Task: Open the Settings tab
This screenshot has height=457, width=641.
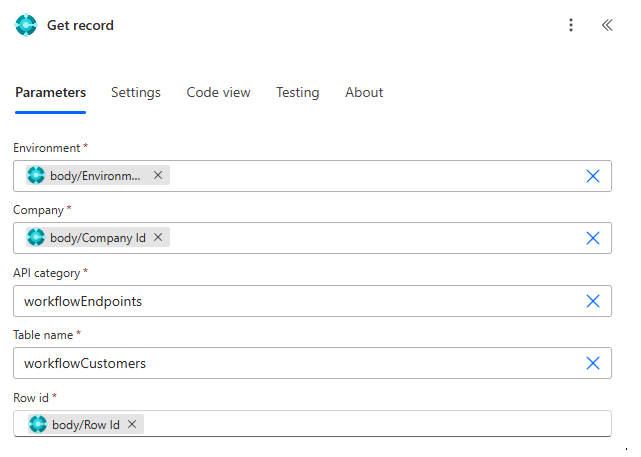Action: pyautogui.click(x=136, y=92)
